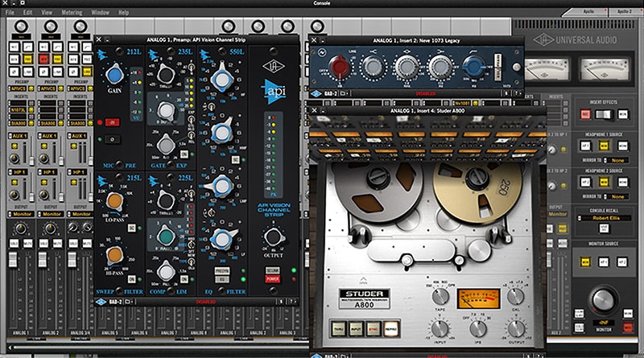Select the yellow MON monitor source button
The height and width of the screenshot is (358, 644).
point(585,261)
